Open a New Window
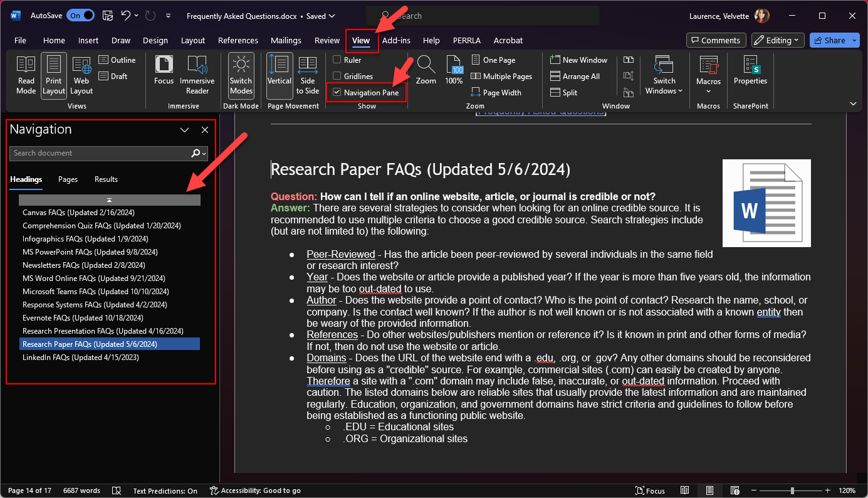Viewport: 868px width, 498px height. (x=578, y=60)
